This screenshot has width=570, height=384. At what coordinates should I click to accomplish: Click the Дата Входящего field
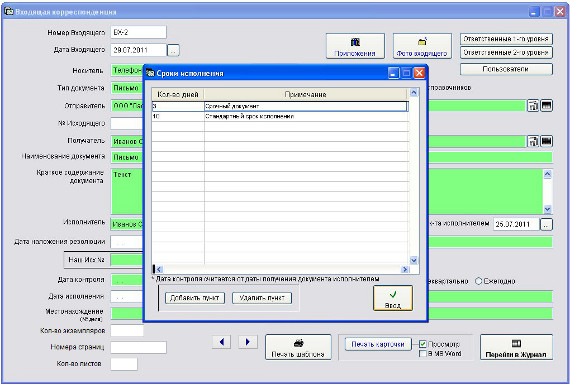pos(138,50)
